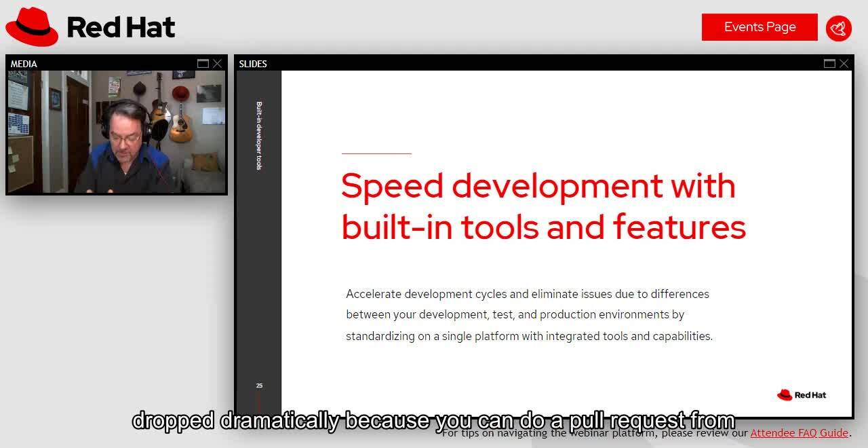Click the caption text at bottom
Viewport: 868px width, 448px height.
[433, 420]
